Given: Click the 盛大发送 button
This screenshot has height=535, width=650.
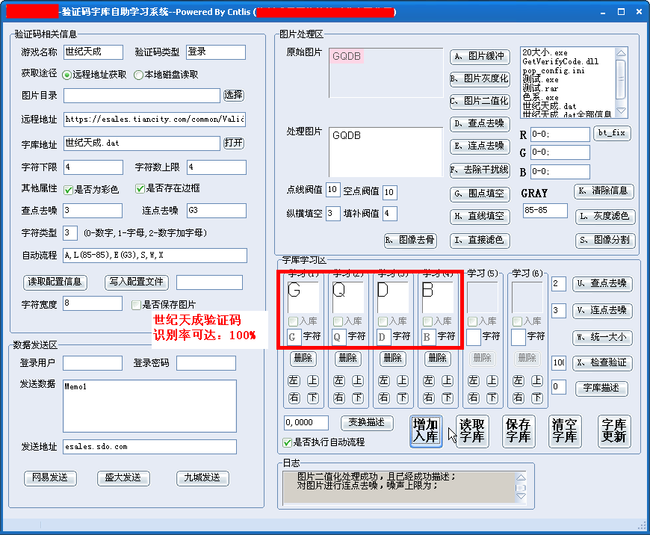Looking at the screenshot, I should 123,478.
